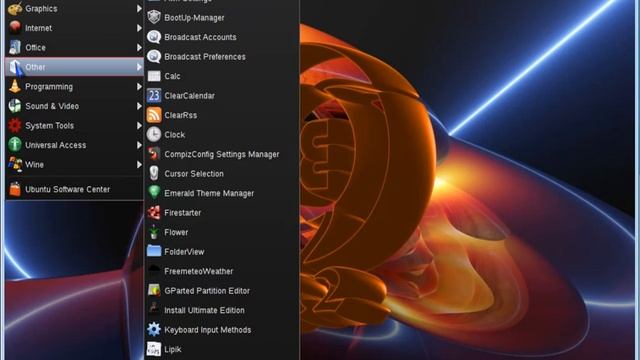Image resolution: width=640 pixels, height=360 pixels.
Task: Click the Ubuntu Software Center bag icon
Action: click(15, 189)
